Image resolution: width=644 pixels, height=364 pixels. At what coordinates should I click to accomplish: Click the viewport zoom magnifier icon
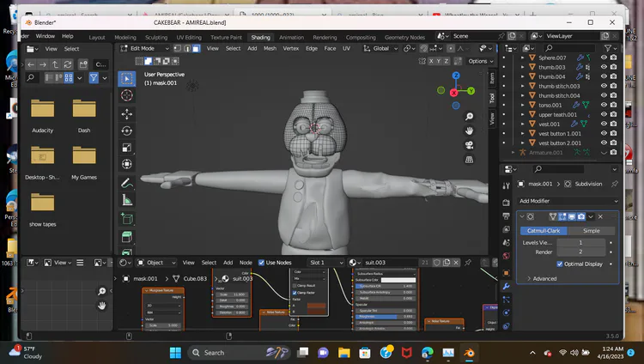coord(469,117)
